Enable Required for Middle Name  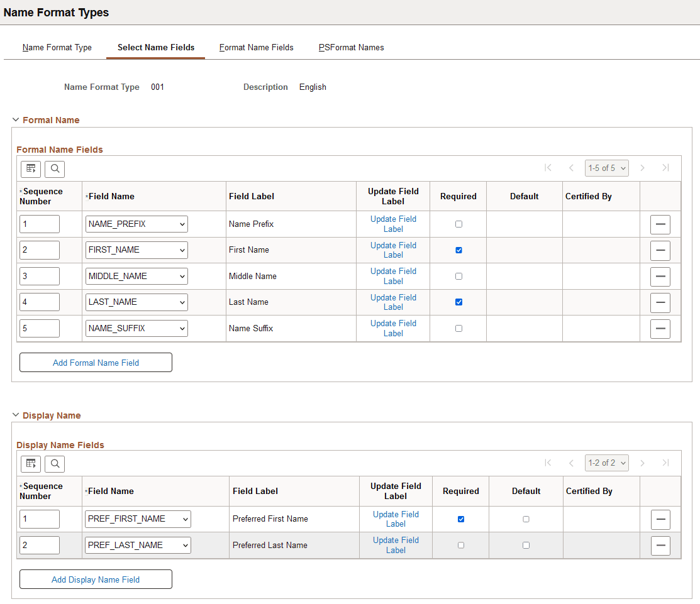click(458, 276)
